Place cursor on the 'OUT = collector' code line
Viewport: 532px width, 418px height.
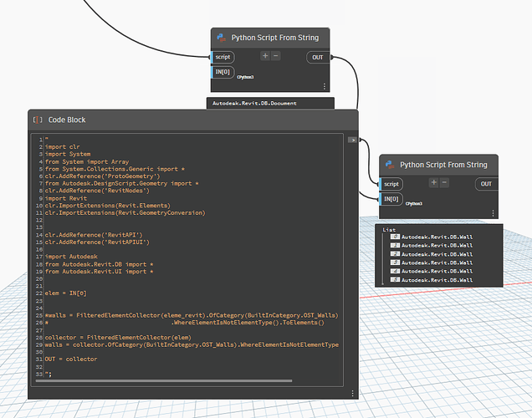[72, 359]
